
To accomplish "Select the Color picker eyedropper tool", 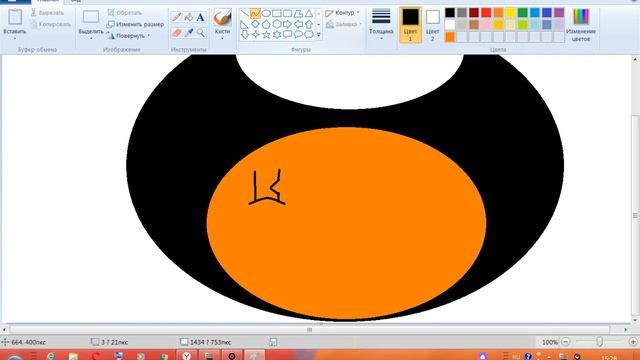I will tap(188, 33).
